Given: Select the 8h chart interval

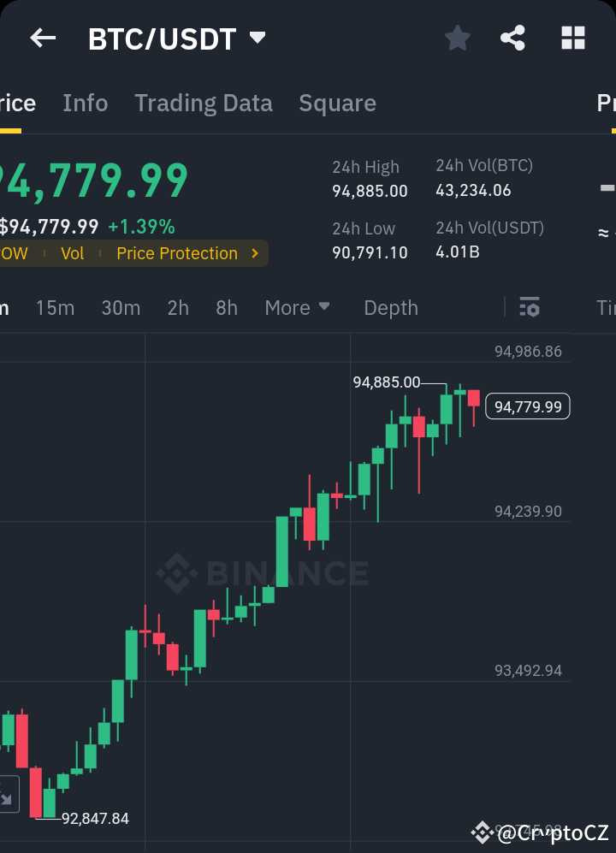Looking at the screenshot, I should point(226,307).
